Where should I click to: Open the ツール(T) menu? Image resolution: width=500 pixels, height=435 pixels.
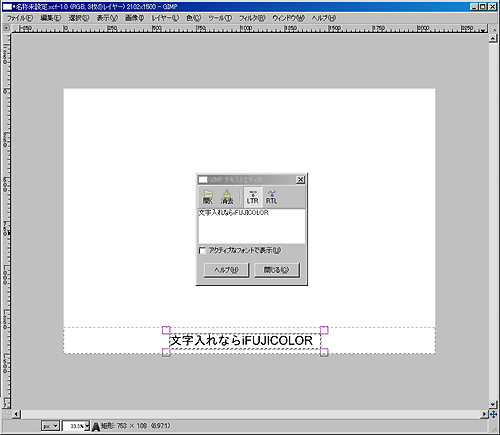click(220, 18)
